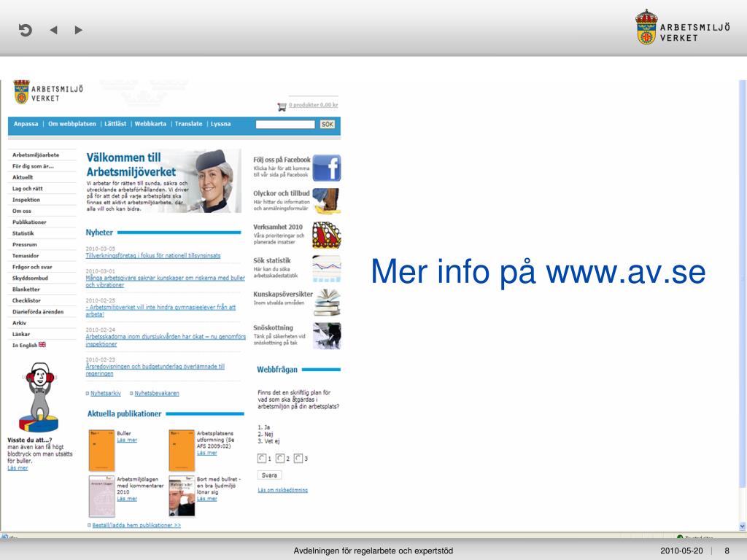Click the SÖK search button

click(x=328, y=124)
